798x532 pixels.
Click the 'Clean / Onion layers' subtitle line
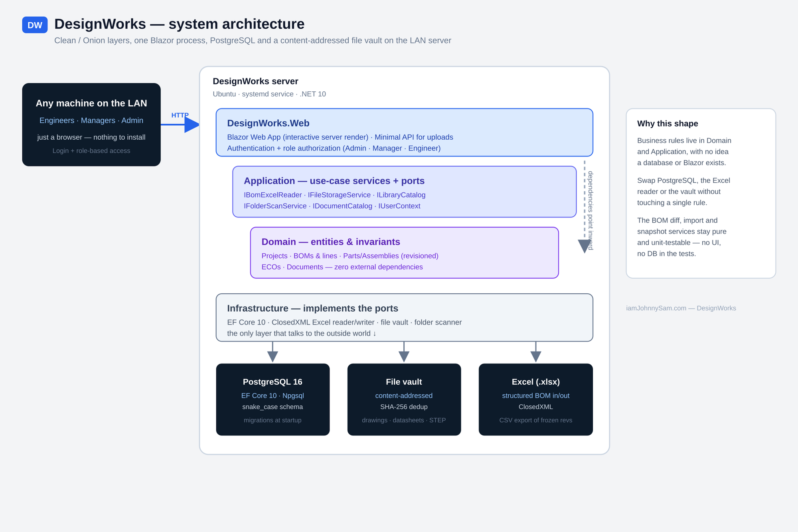pyautogui.click(x=253, y=40)
